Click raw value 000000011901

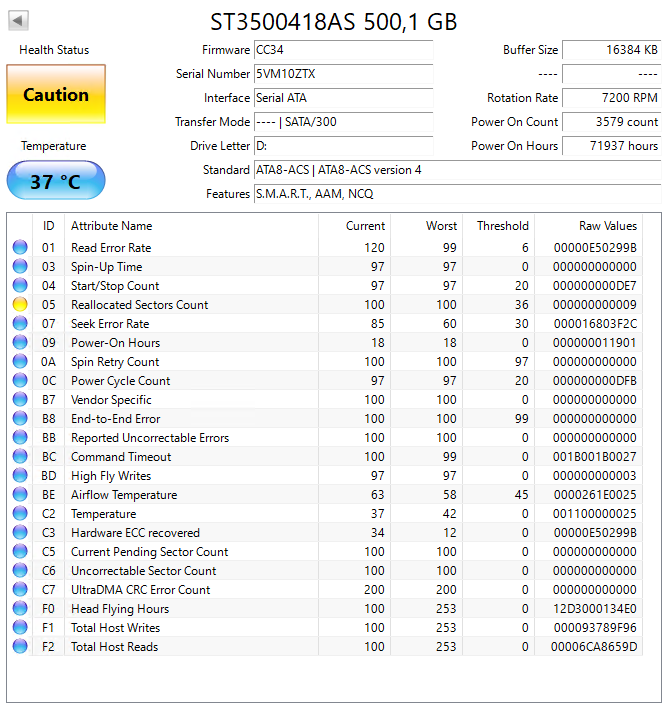595,343
